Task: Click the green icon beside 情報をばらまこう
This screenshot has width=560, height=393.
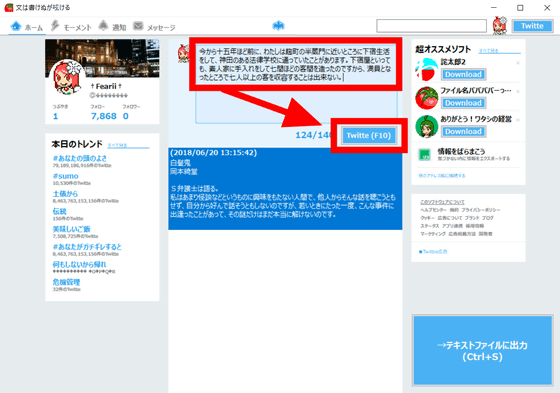Action: click(x=425, y=155)
